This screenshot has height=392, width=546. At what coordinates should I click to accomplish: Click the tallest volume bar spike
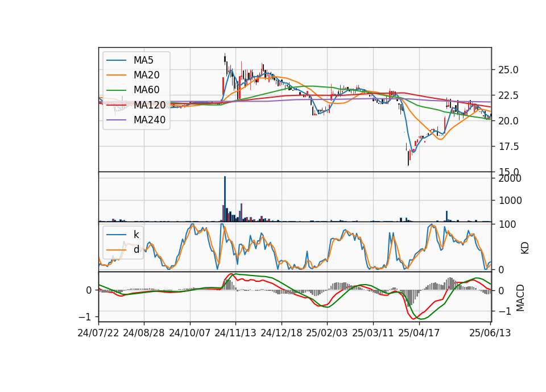pos(225,199)
